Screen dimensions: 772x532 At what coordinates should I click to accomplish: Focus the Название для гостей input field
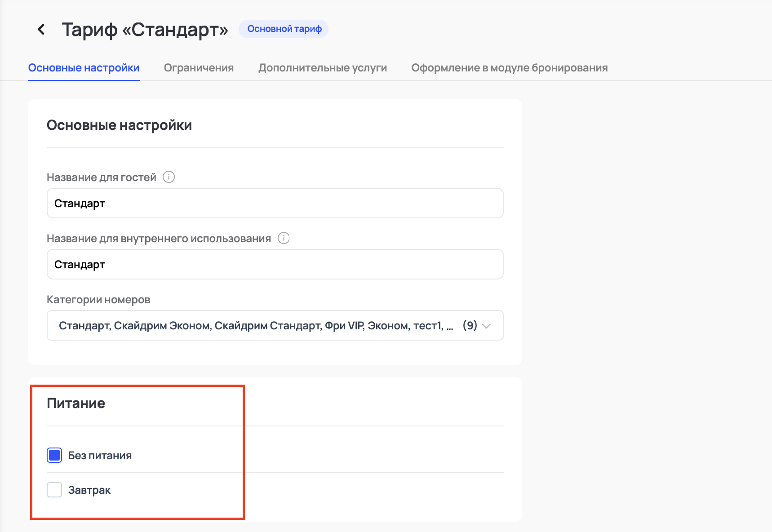pos(275,204)
